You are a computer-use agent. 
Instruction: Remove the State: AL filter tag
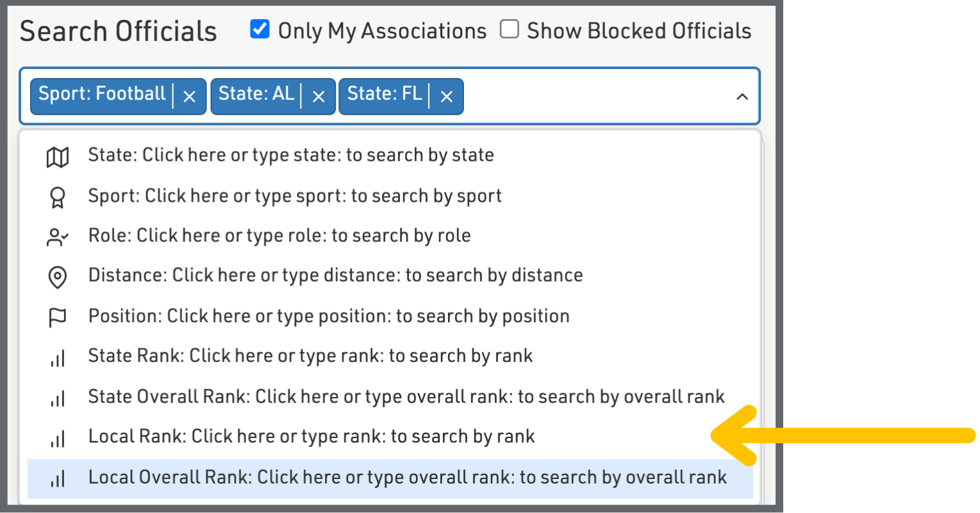319,97
